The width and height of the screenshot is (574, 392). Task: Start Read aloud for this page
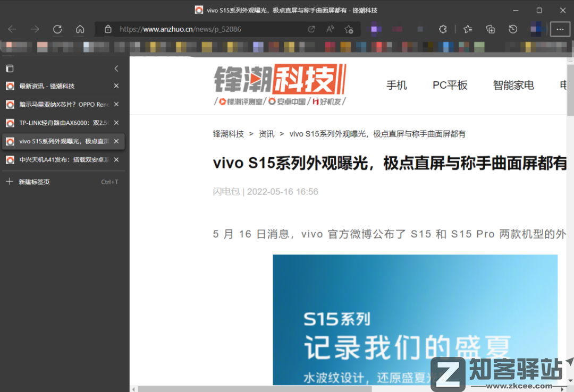330,29
